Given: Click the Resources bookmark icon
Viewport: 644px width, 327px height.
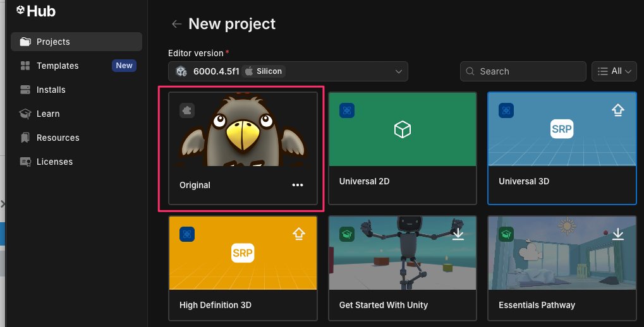Looking at the screenshot, I should (25, 138).
